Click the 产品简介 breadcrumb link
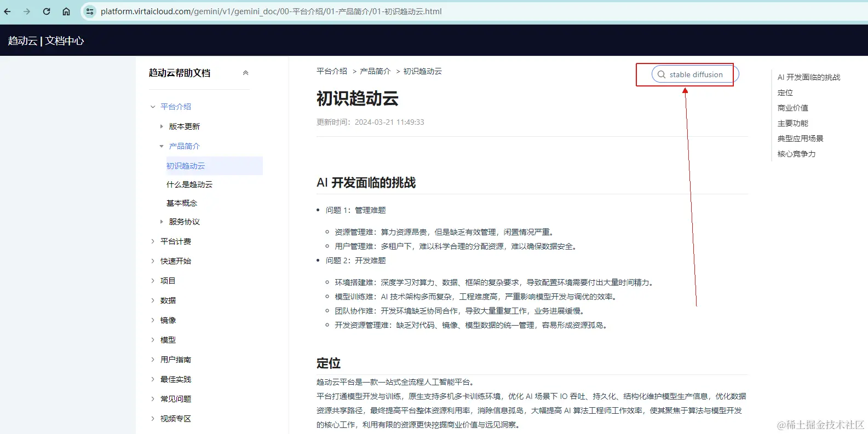This screenshot has width=868, height=434. (x=375, y=71)
